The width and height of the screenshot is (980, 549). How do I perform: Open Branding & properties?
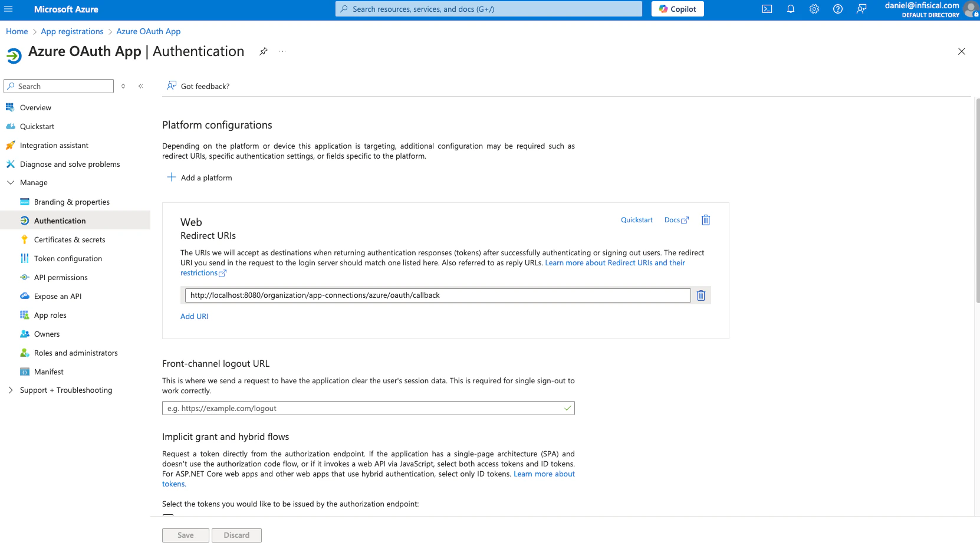click(x=72, y=202)
